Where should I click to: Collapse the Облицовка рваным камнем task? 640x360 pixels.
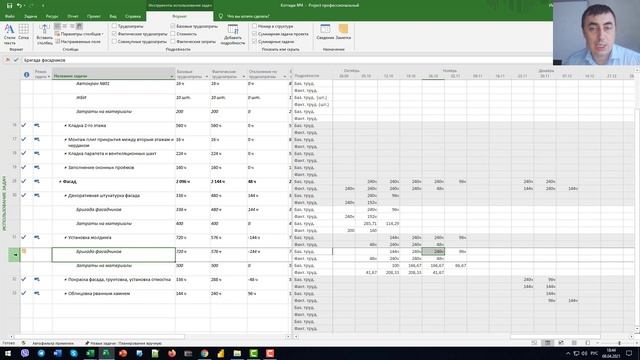(x=65, y=293)
